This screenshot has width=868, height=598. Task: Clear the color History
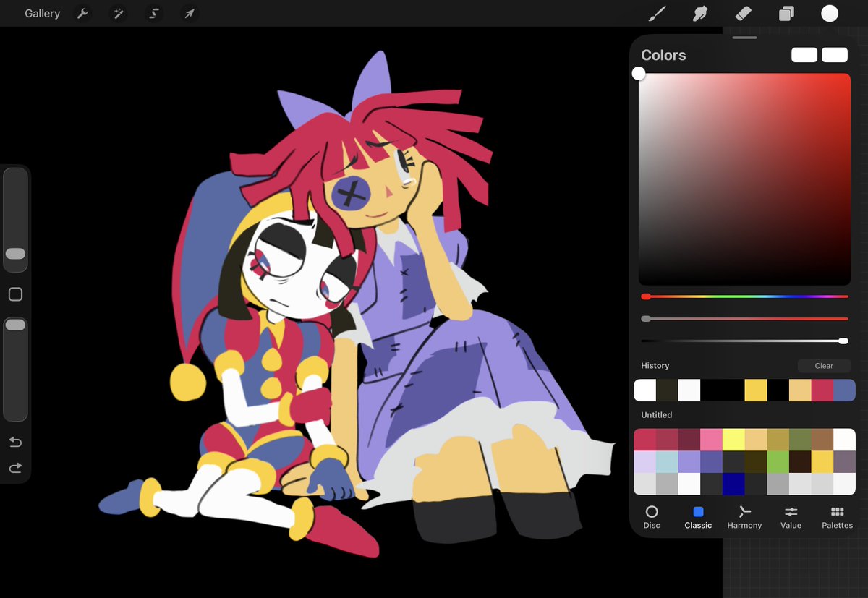point(824,366)
